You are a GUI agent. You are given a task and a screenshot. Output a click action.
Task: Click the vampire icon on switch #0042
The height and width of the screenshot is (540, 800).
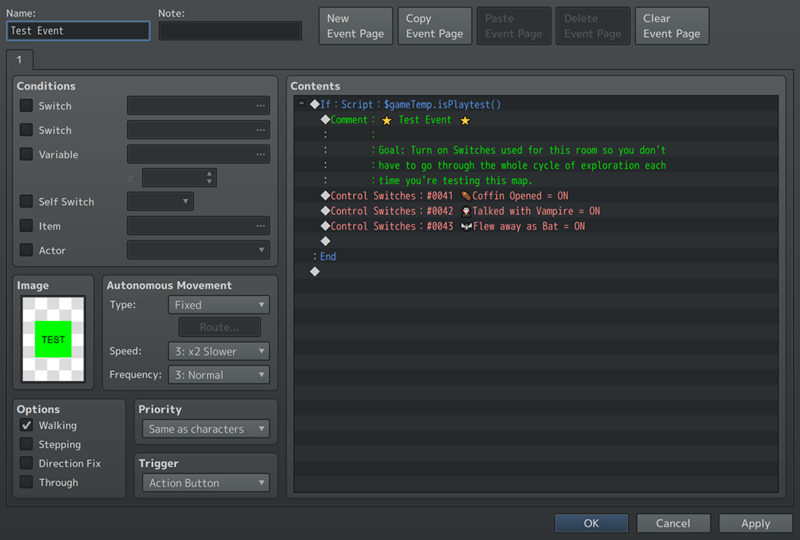pos(465,211)
